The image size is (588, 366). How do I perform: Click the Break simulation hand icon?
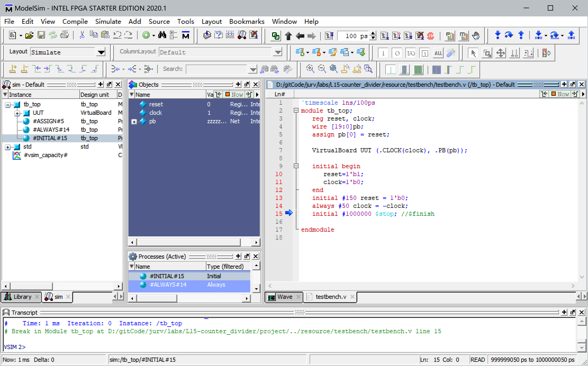click(x=476, y=36)
